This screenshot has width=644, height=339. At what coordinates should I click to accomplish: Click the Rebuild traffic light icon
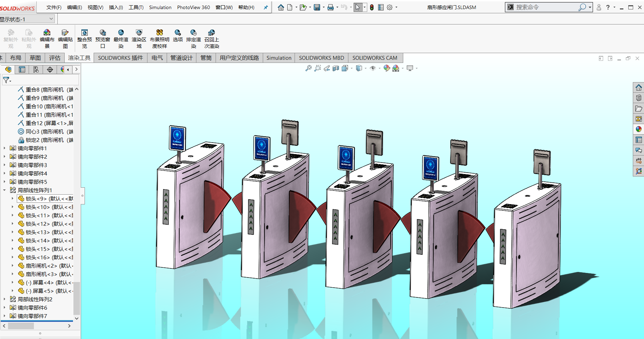coord(372,7)
